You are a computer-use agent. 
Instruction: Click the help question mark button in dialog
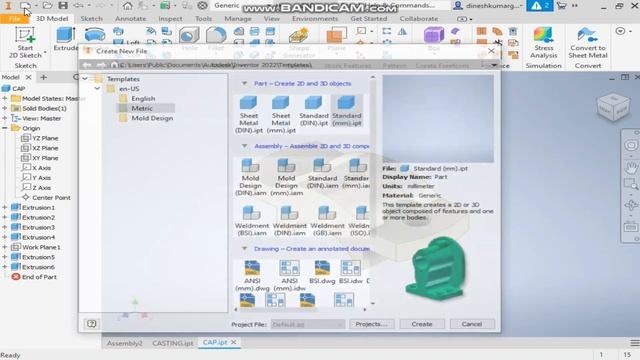click(91, 324)
